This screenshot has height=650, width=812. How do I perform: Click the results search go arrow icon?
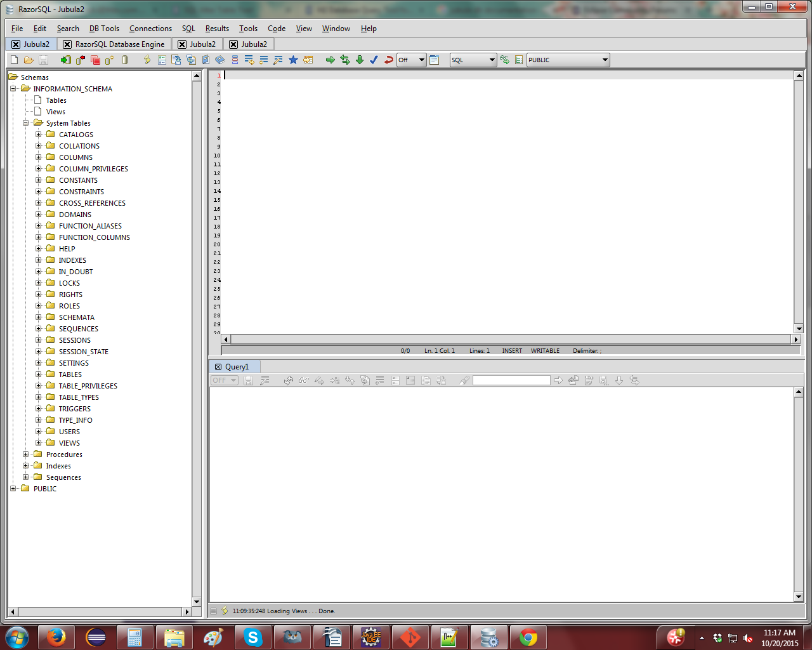tap(558, 380)
